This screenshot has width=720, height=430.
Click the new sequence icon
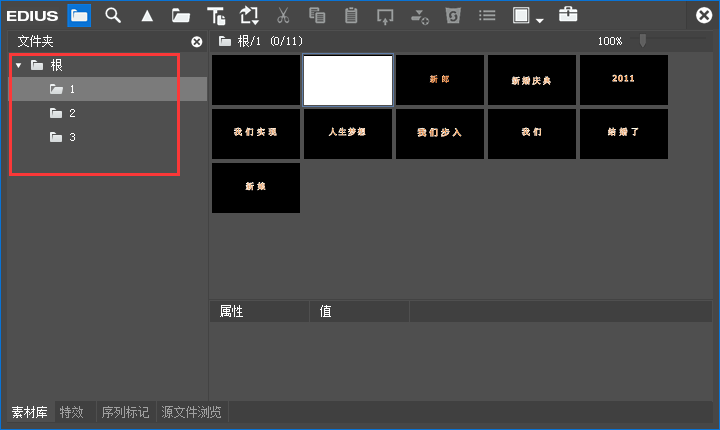coord(249,15)
